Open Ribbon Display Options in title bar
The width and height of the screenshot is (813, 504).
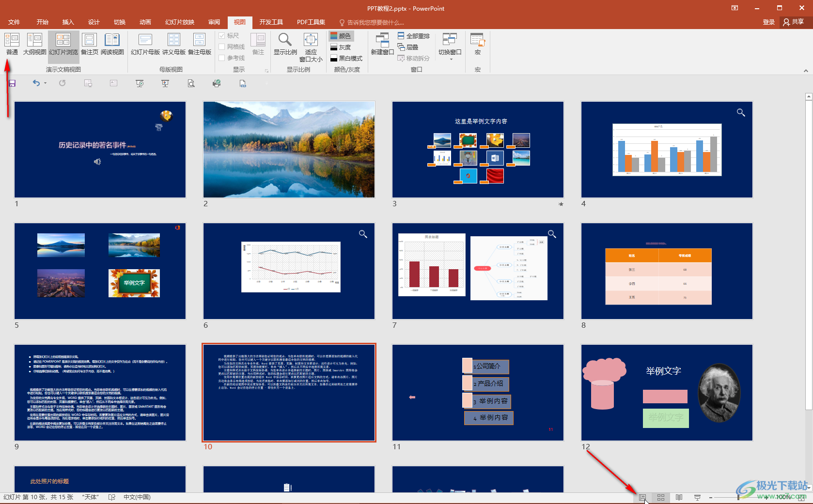735,8
